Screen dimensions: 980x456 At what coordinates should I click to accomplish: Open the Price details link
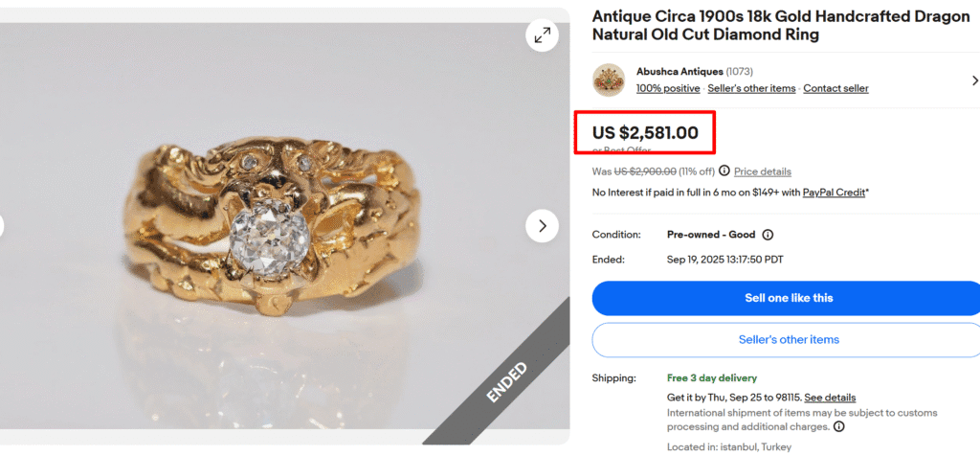[x=763, y=171]
